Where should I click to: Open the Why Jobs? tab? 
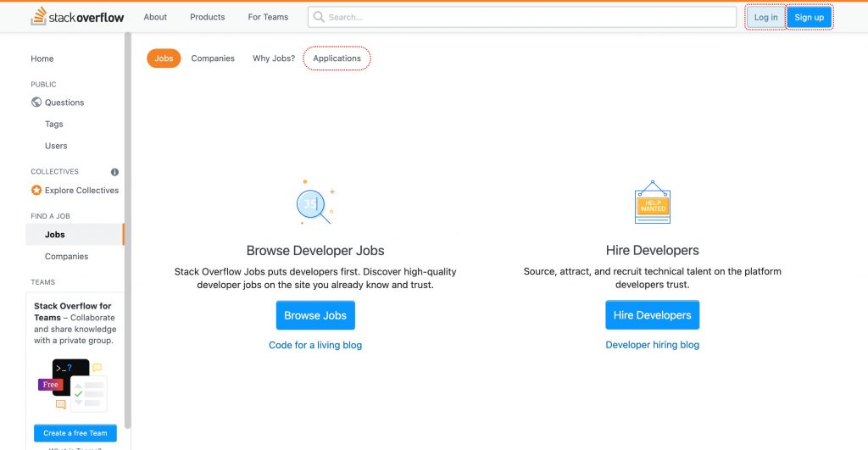pos(274,58)
